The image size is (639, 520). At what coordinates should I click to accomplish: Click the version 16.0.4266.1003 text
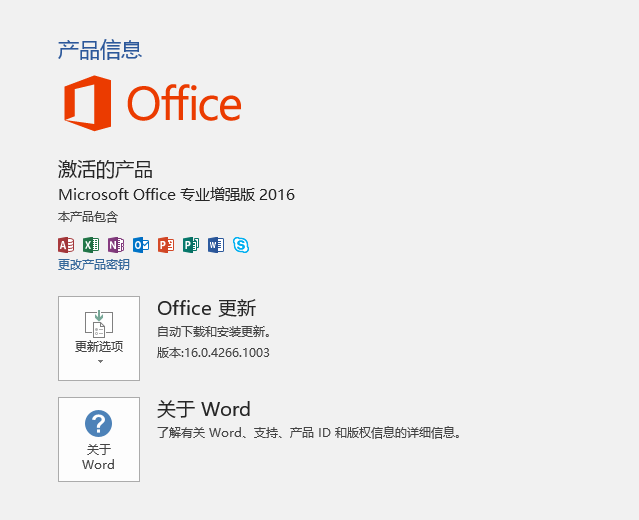coord(213,353)
